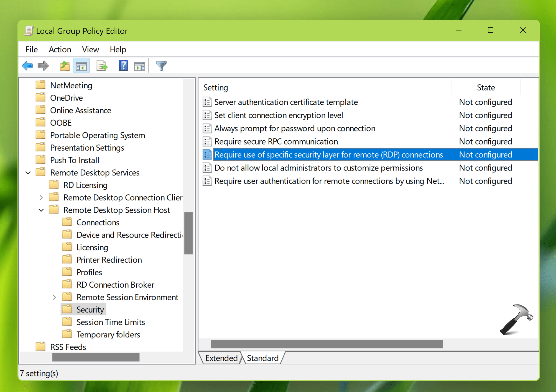556x392 pixels.
Task: Collapse the Remote Desktop Services node
Action: coord(28,173)
